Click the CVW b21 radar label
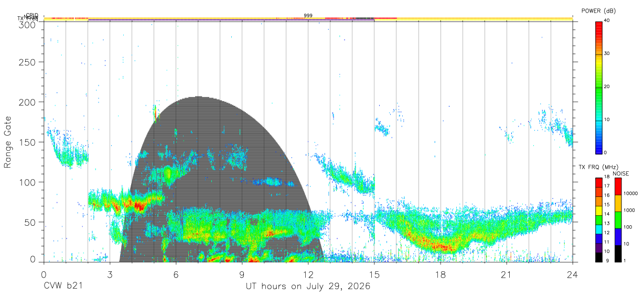 click(63, 287)
